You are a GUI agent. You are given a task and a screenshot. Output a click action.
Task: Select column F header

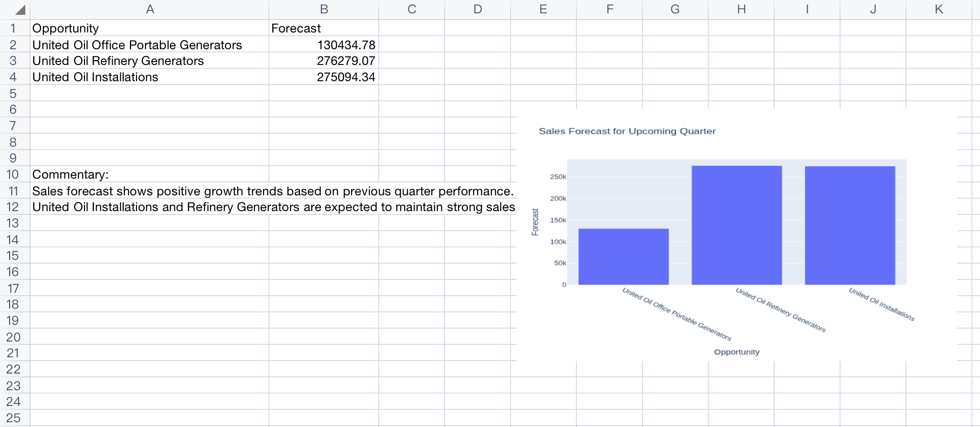click(609, 10)
